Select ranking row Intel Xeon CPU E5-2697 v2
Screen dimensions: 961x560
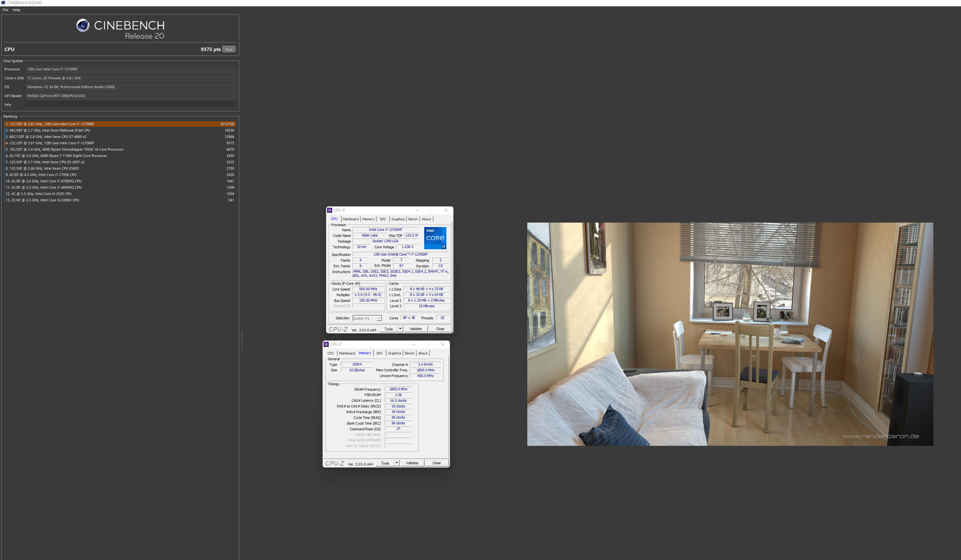coord(120,162)
